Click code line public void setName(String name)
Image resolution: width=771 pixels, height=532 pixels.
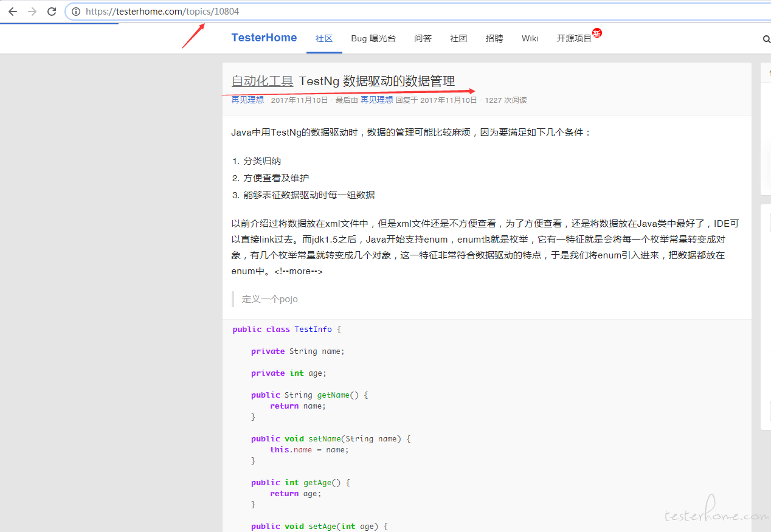[331, 439]
